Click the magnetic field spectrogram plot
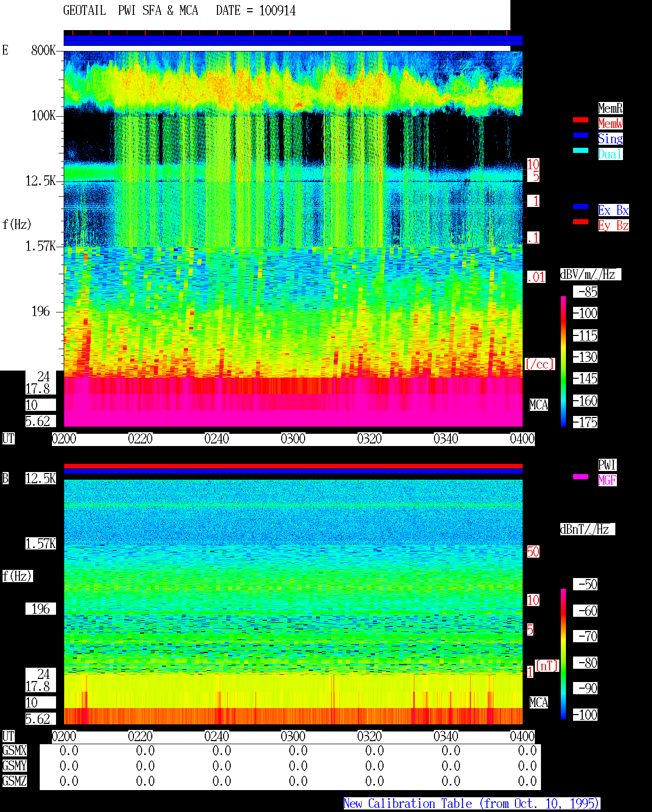The height and width of the screenshot is (812, 652). point(293,602)
